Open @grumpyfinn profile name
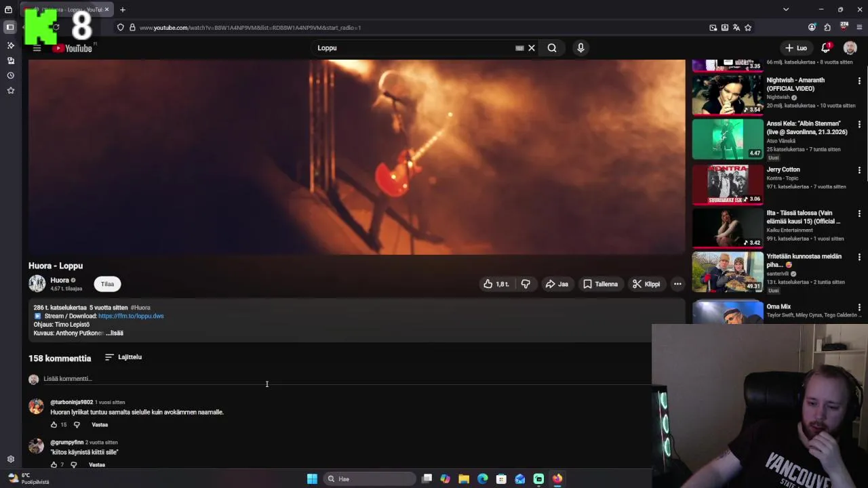The width and height of the screenshot is (868, 488). coord(66,442)
